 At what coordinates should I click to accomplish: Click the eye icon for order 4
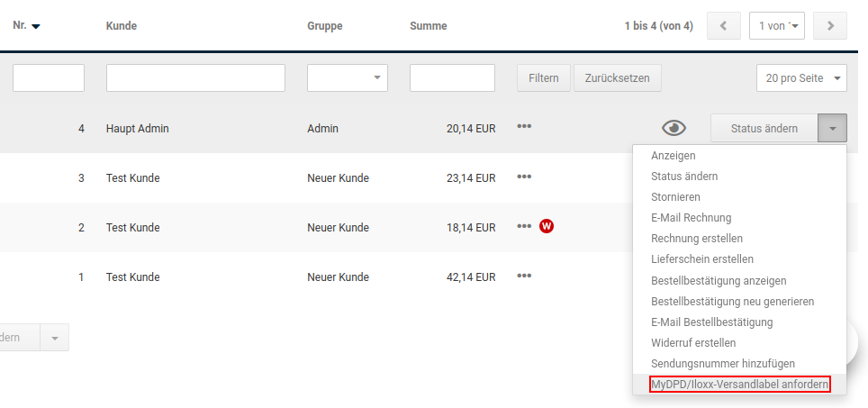tap(674, 129)
